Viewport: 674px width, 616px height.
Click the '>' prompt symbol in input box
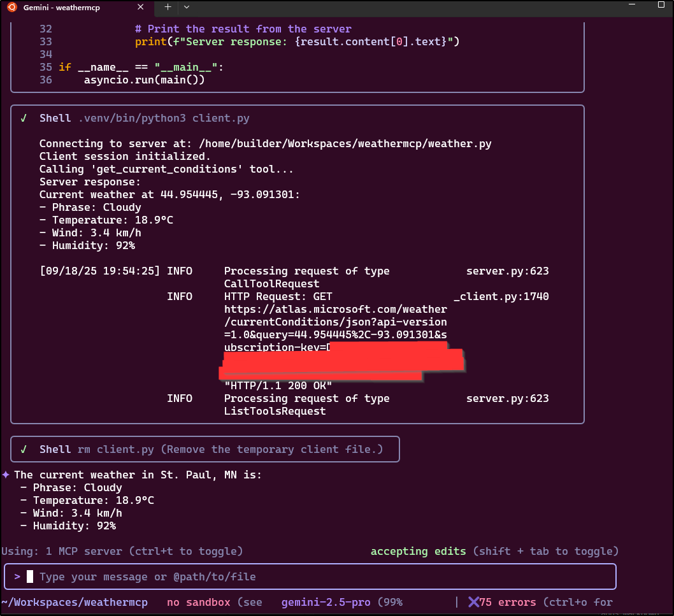coord(17,577)
